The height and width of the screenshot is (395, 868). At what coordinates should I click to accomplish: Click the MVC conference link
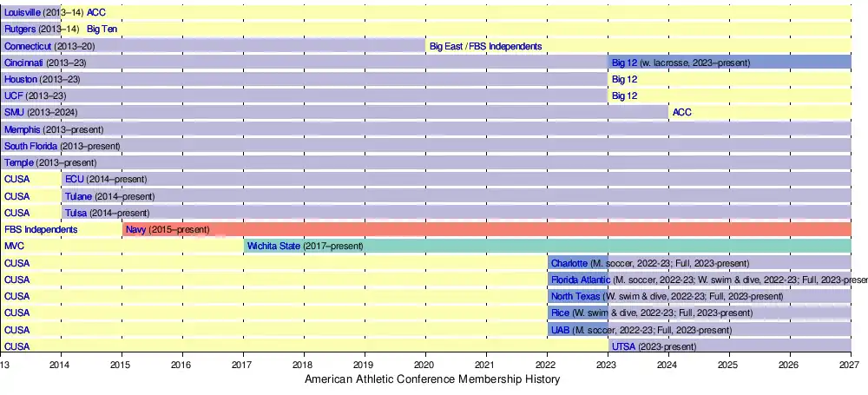click(14, 247)
